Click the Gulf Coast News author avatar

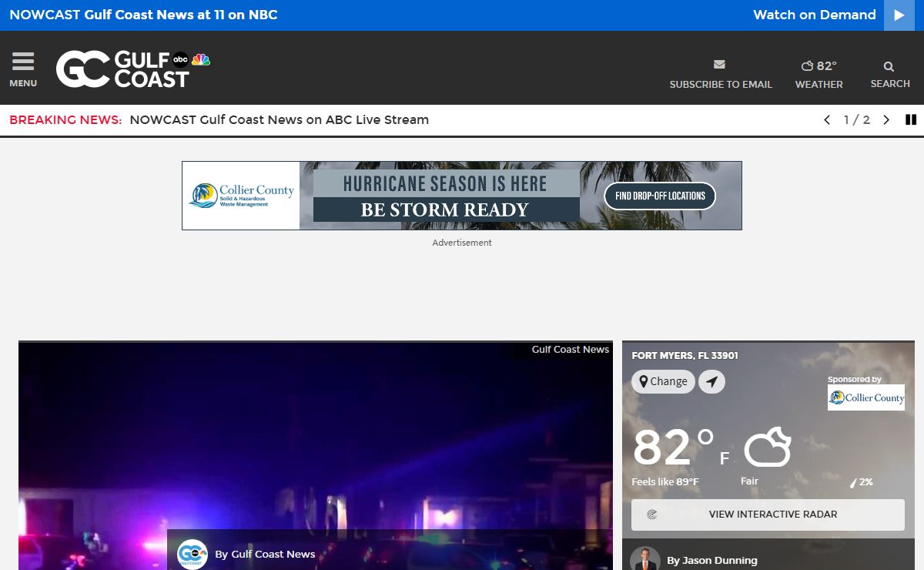pyautogui.click(x=192, y=554)
